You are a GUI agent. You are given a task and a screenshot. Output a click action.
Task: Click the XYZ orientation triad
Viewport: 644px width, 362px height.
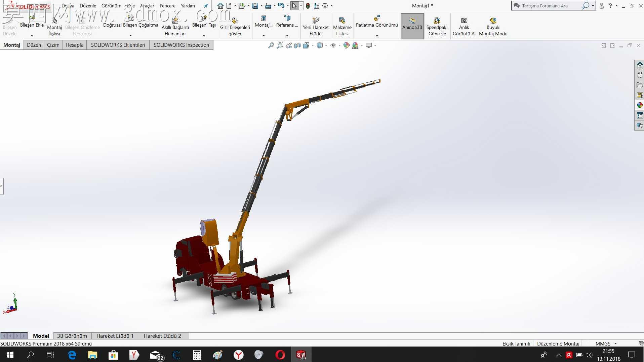tap(11, 304)
